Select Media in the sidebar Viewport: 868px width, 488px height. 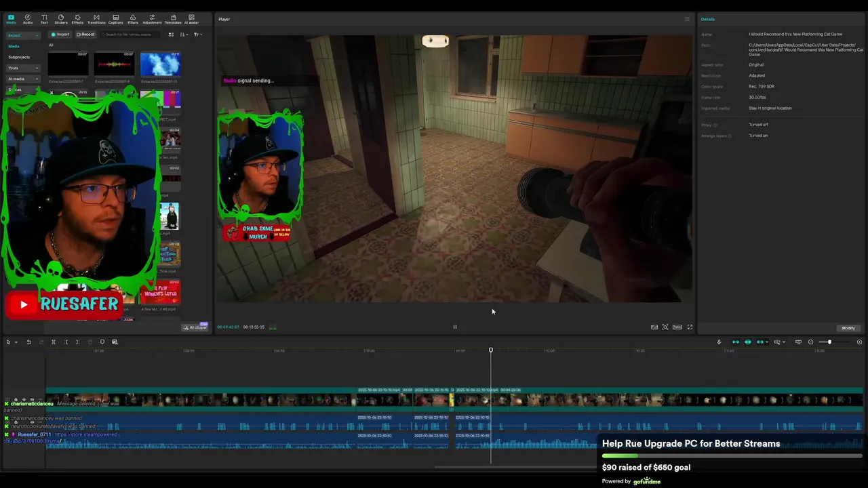pos(14,46)
